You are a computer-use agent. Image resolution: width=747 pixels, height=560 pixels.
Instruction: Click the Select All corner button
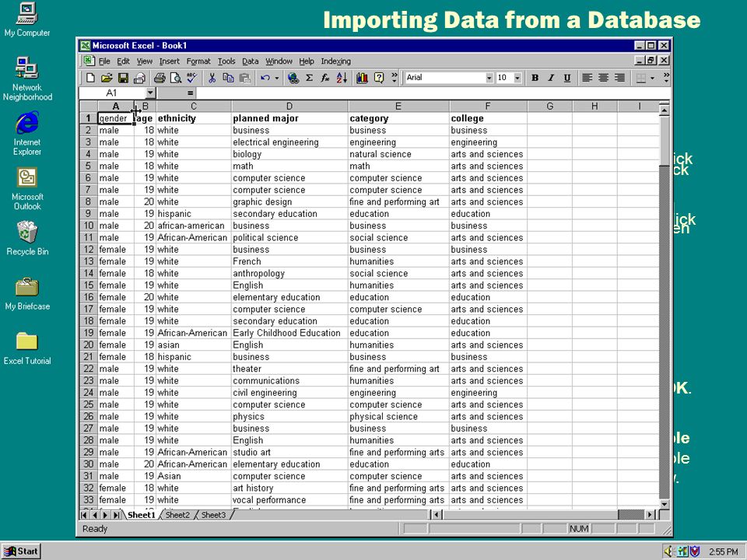tap(89, 107)
